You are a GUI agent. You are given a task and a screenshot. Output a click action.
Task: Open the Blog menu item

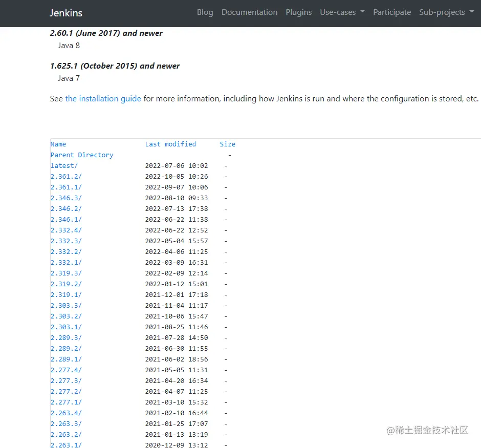205,12
